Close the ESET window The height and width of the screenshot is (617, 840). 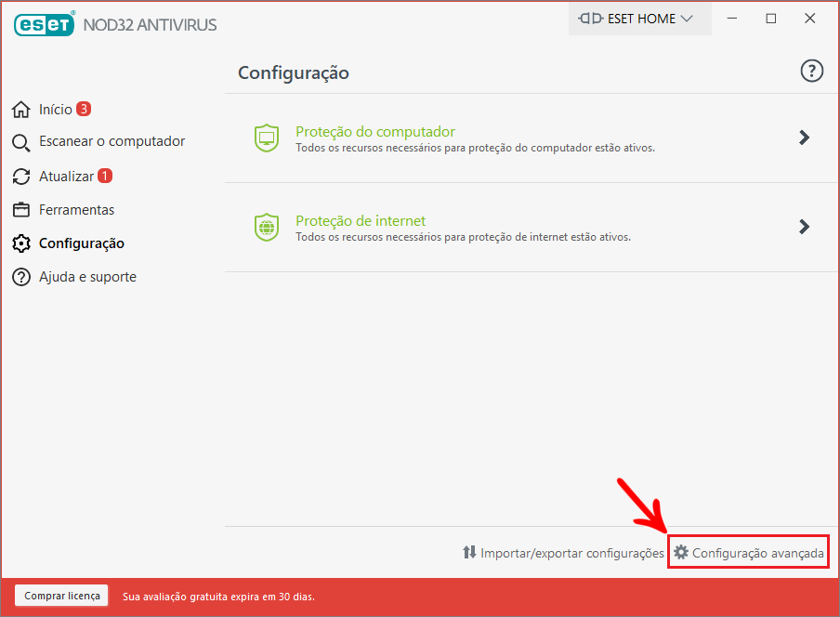click(810, 19)
